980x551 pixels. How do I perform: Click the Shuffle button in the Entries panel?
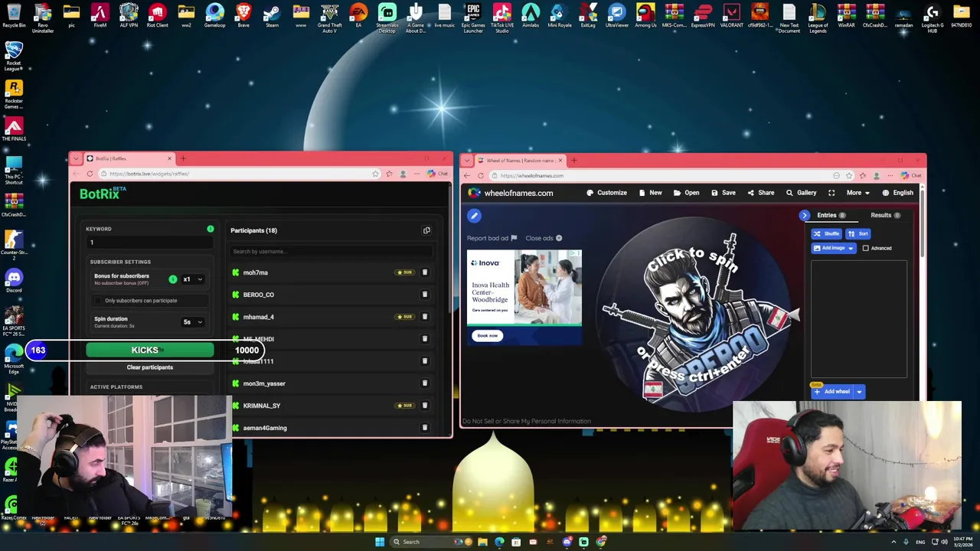tap(826, 233)
